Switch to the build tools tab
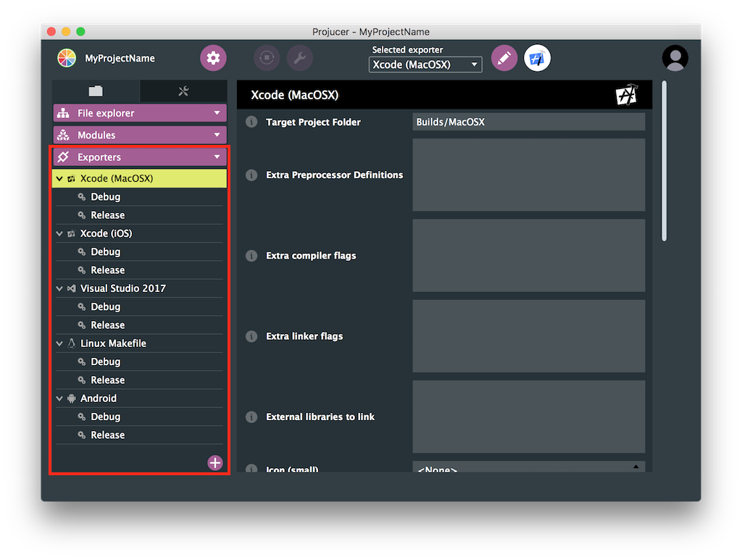This screenshot has height=560, width=742. [183, 91]
